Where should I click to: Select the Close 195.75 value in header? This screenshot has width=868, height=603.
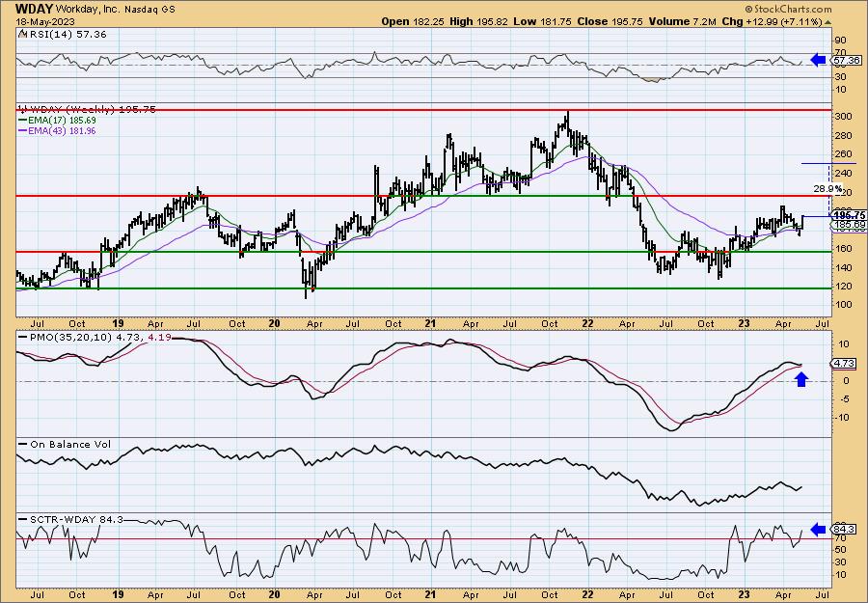point(610,21)
